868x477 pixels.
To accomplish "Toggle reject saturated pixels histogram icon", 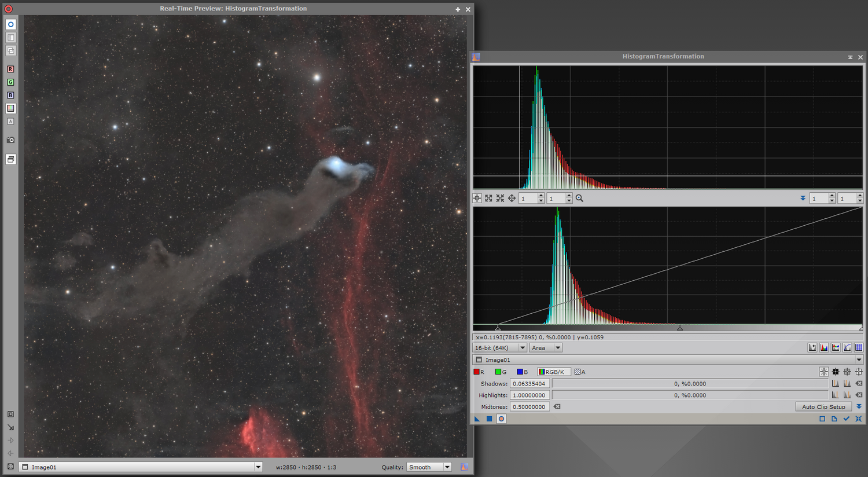I will [812, 348].
